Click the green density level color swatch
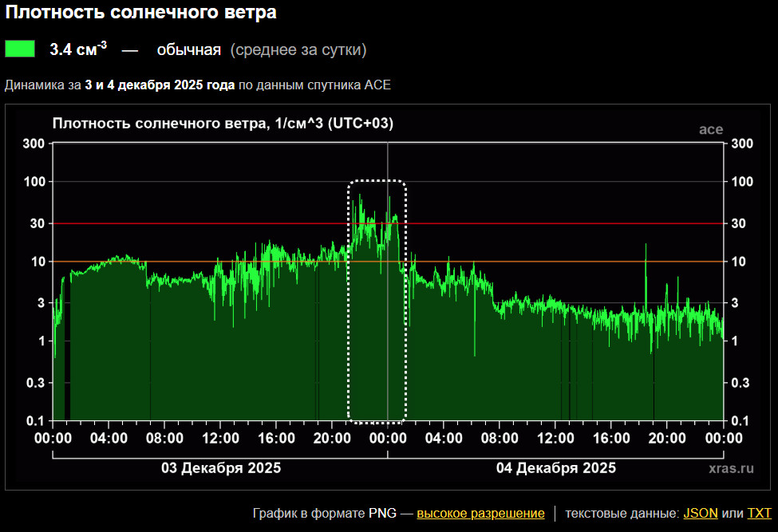Image resolution: width=778 pixels, height=532 pixels. [20, 49]
